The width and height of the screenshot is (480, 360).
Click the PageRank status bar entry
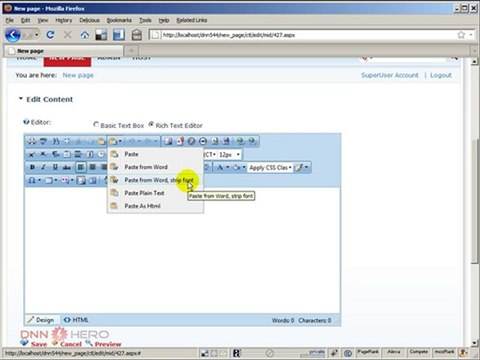click(368, 352)
